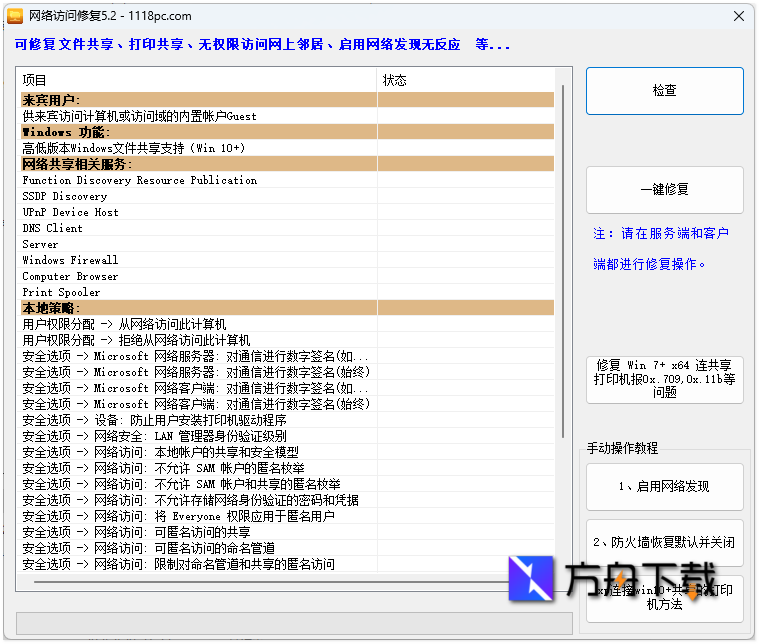This screenshot has width=759, height=644.
Task: Select 网络访问: 可匿名访问的共享 row
Action: 287,532
